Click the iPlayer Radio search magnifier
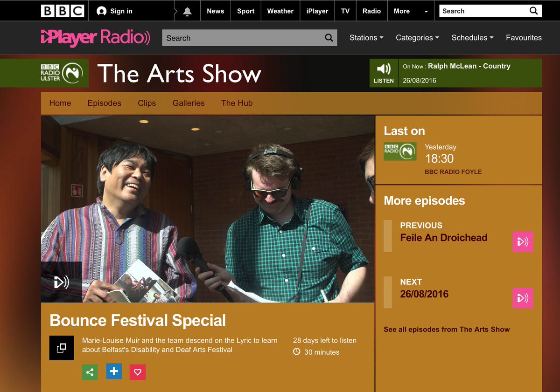 (x=329, y=38)
